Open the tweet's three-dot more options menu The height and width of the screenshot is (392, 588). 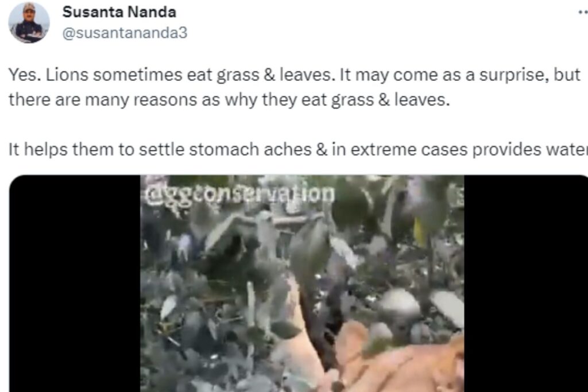click(583, 13)
